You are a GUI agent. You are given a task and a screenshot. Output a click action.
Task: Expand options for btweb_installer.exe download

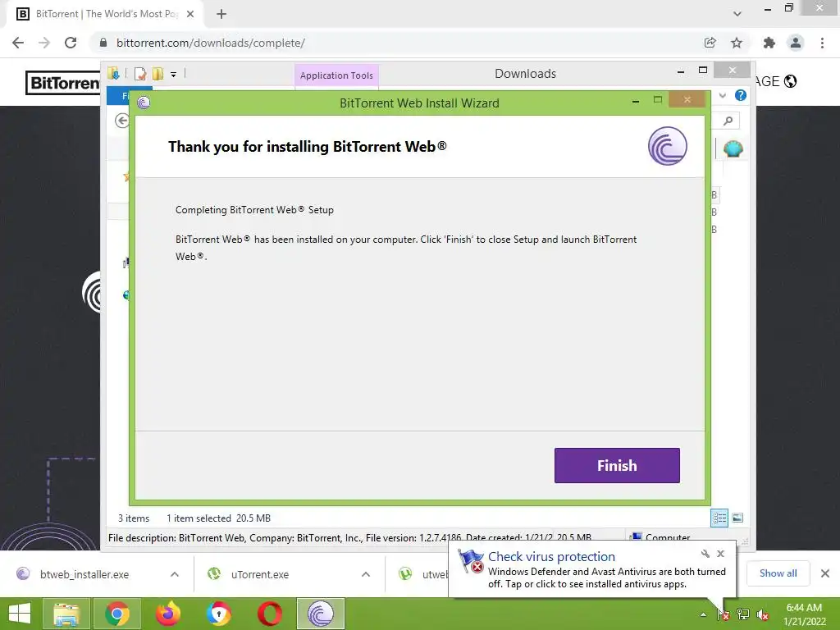pos(175,574)
